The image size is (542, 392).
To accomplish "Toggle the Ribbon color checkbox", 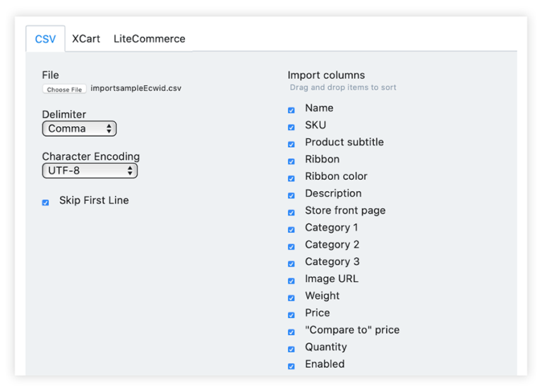I will tap(291, 178).
